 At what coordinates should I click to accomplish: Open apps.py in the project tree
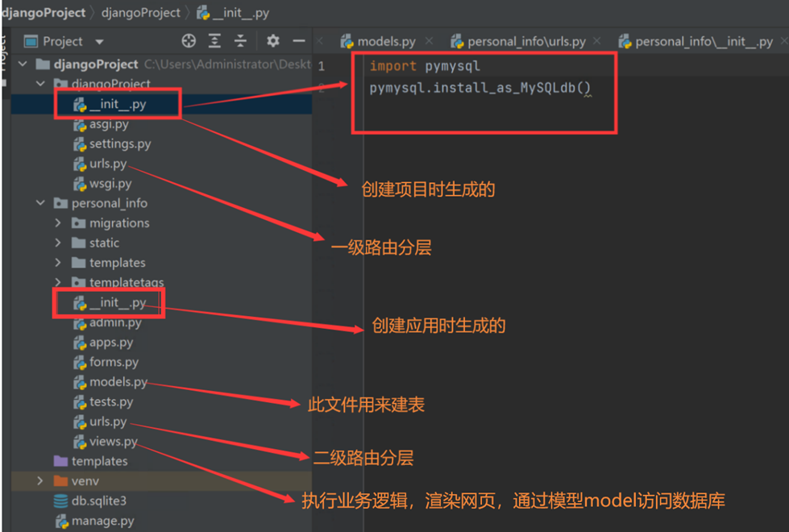[x=103, y=343]
